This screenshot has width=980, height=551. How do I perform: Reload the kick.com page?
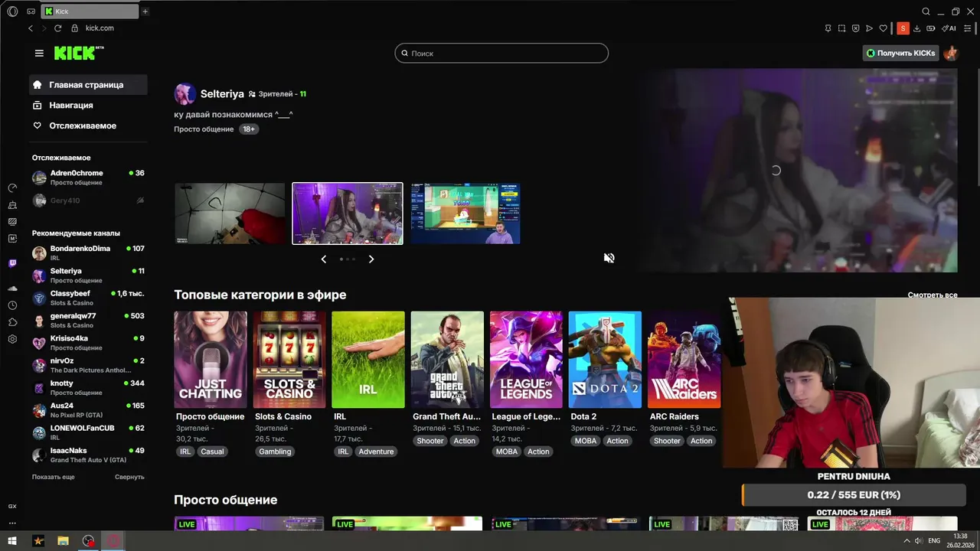coord(57,28)
